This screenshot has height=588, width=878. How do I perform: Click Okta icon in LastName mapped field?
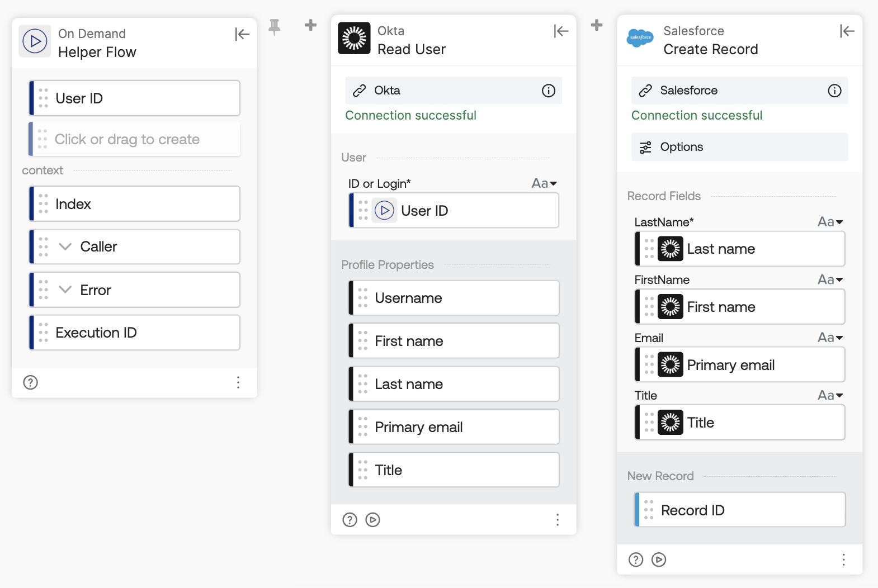click(x=670, y=249)
